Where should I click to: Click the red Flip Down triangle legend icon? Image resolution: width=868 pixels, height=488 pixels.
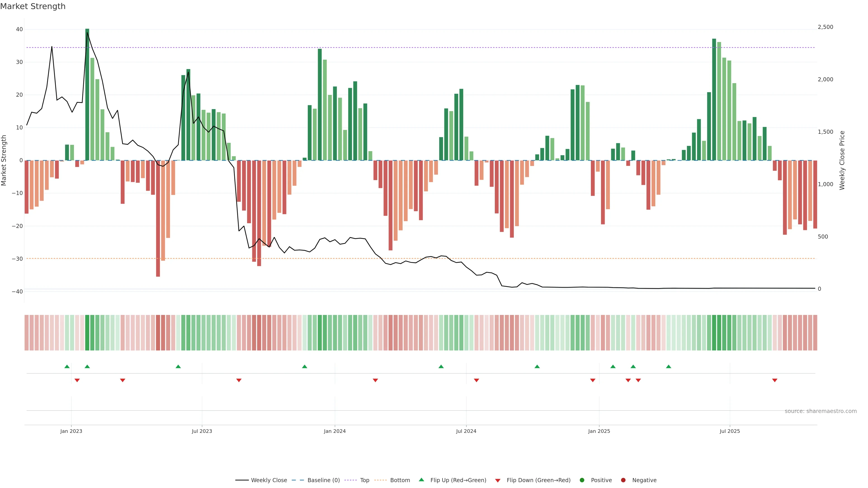pyautogui.click(x=498, y=480)
